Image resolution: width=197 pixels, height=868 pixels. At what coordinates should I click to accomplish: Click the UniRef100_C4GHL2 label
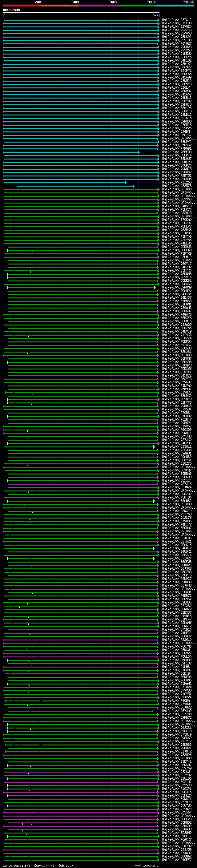pos(177,548)
